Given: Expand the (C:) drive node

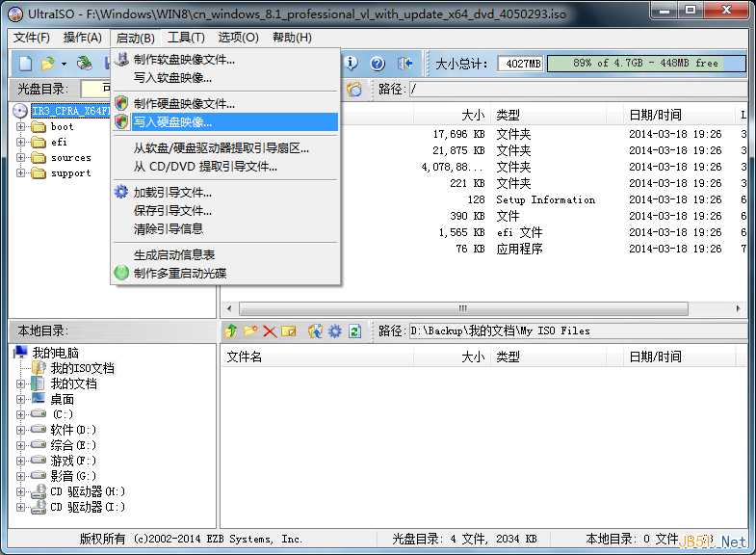Looking at the screenshot, I should click(x=20, y=414).
